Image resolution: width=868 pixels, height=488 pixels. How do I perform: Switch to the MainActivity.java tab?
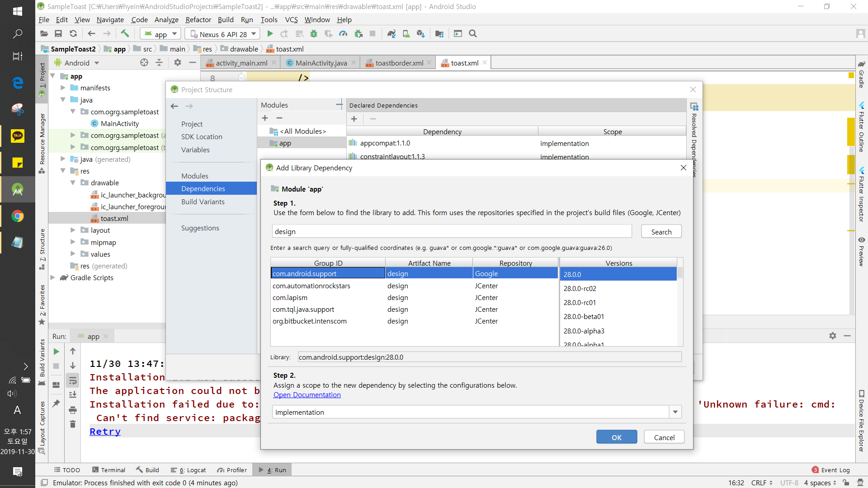pos(321,63)
